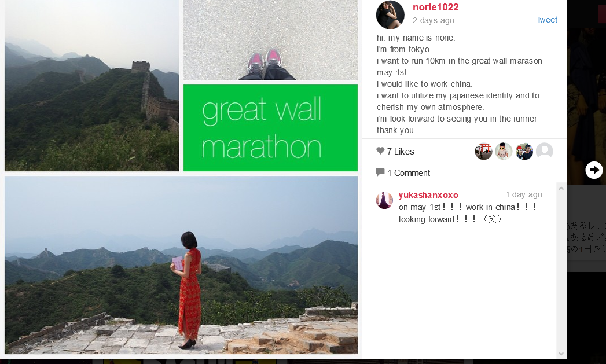Open the Santa hat liker avatar
The height and width of the screenshot is (364, 606).
pyautogui.click(x=524, y=151)
